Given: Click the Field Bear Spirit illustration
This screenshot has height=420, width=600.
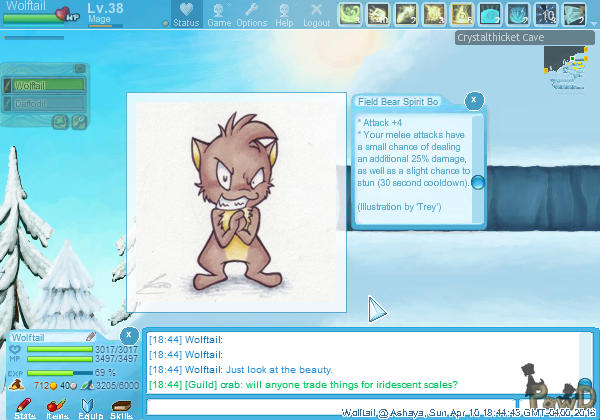Looking at the screenshot, I should [236, 203].
